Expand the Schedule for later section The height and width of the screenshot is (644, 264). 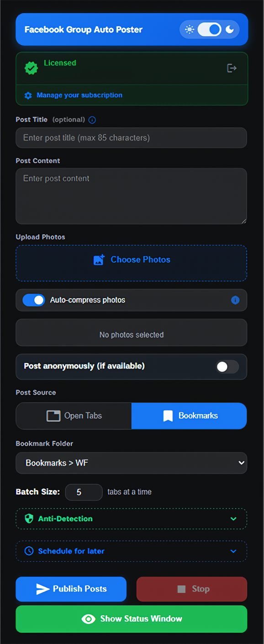pyautogui.click(x=131, y=551)
